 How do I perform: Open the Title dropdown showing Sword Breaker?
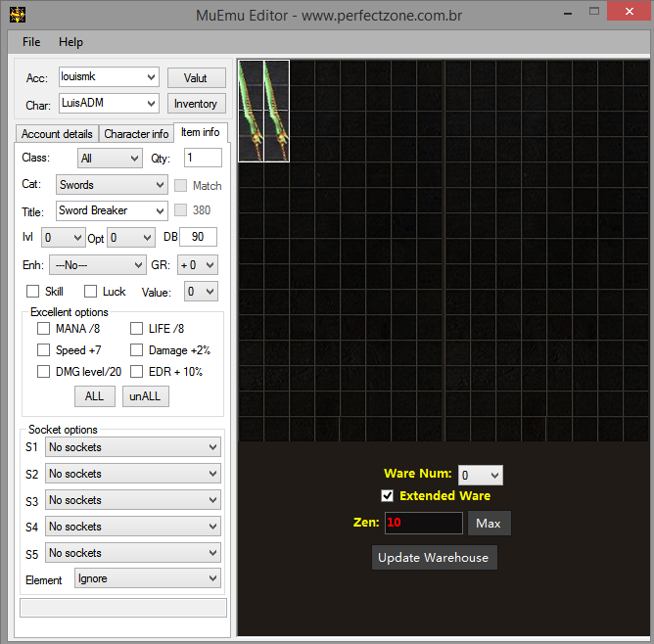pyautogui.click(x=112, y=211)
